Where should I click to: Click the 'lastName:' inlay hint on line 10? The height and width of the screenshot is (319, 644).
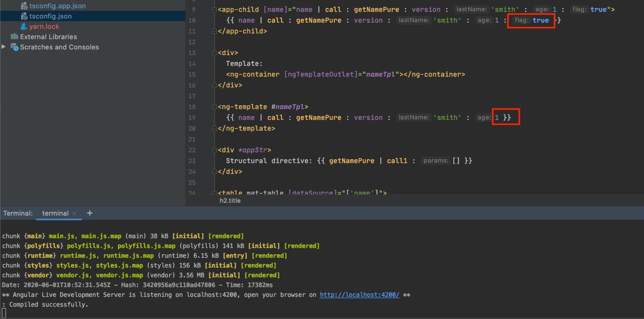pos(414,21)
